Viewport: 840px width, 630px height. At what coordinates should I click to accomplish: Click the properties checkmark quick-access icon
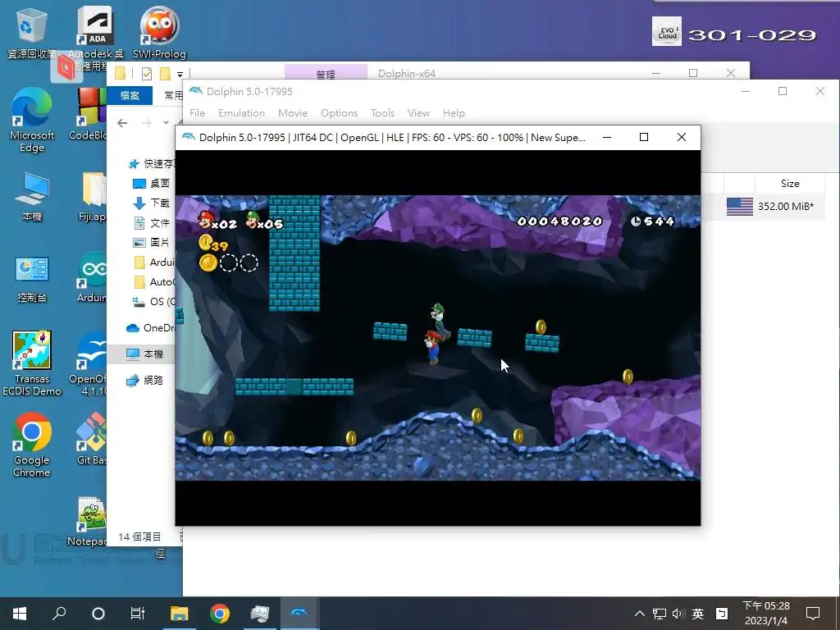point(146,73)
